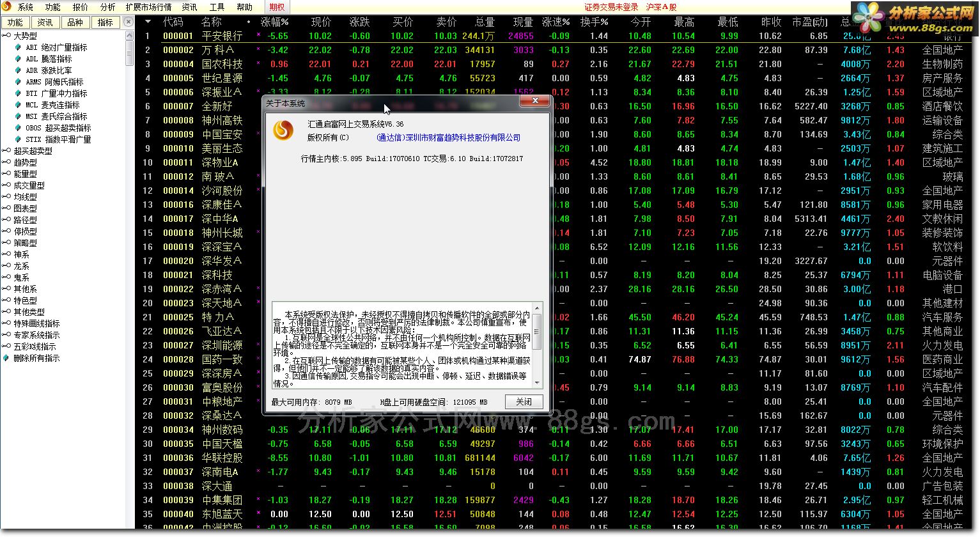Click the MCL indicator cube icon
This screenshot has height=537, width=980.
(18, 105)
